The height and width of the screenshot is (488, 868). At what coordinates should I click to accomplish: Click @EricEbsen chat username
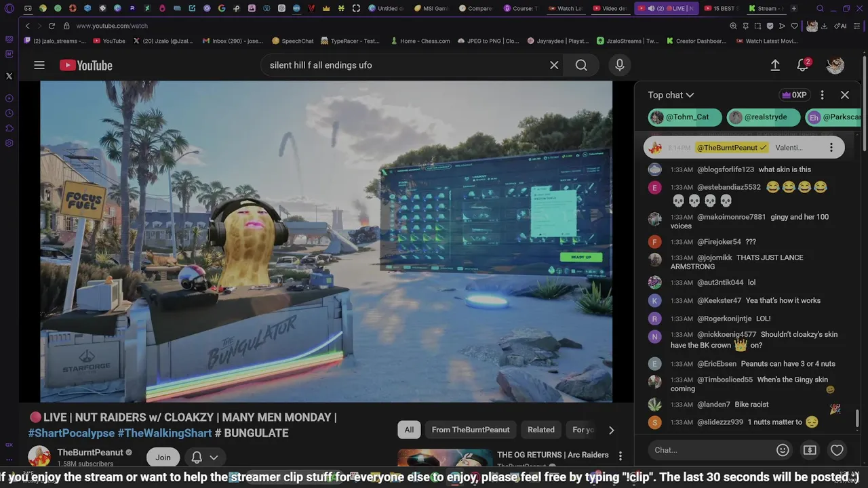pyautogui.click(x=717, y=364)
